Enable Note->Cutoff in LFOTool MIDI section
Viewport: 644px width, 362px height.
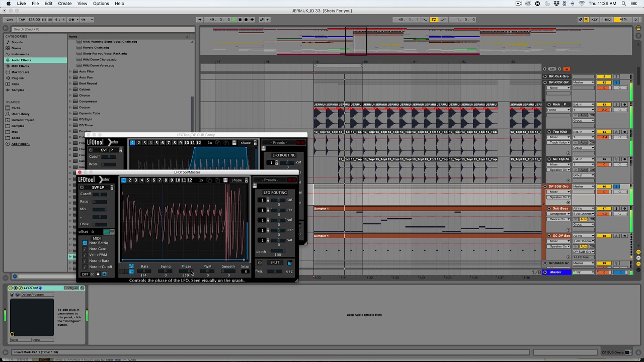(x=85, y=267)
